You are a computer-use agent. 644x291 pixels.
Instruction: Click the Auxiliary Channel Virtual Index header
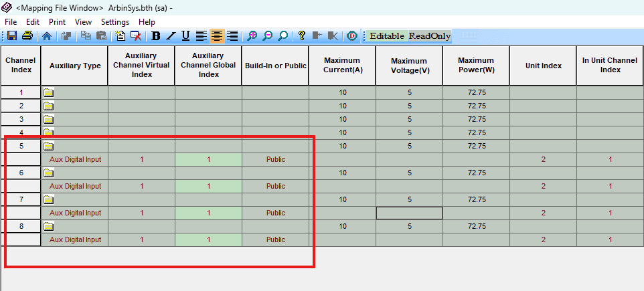[x=141, y=66]
